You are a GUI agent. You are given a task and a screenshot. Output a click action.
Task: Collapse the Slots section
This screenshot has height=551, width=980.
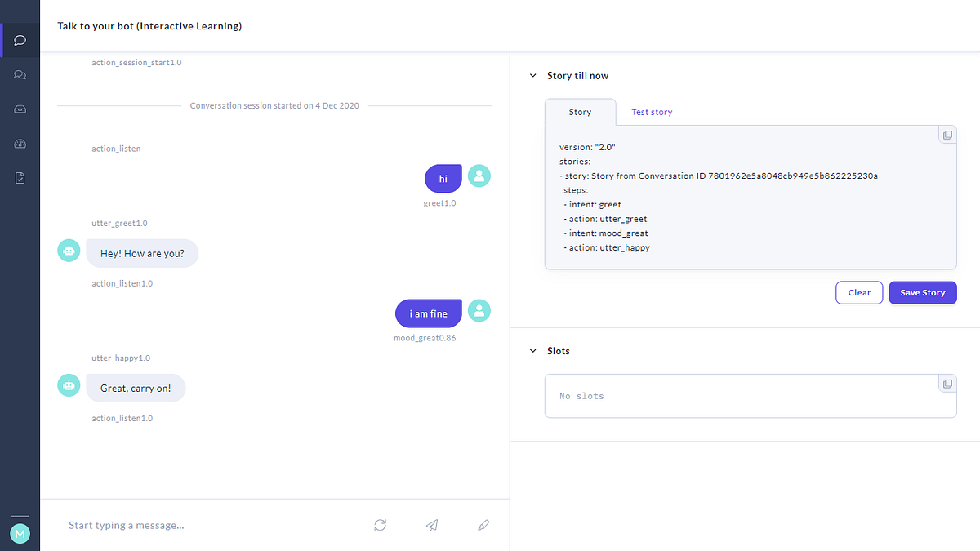click(532, 350)
